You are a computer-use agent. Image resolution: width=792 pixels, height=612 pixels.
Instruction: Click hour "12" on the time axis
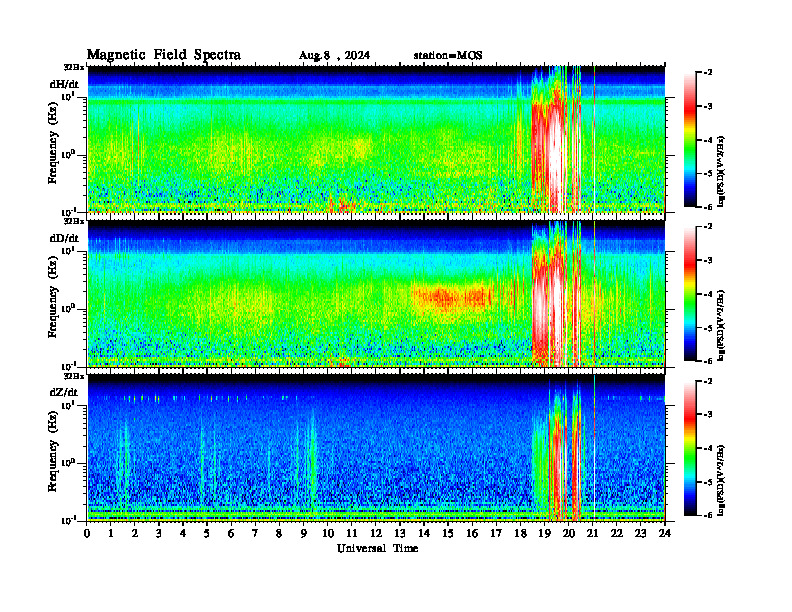click(x=376, y=533)
